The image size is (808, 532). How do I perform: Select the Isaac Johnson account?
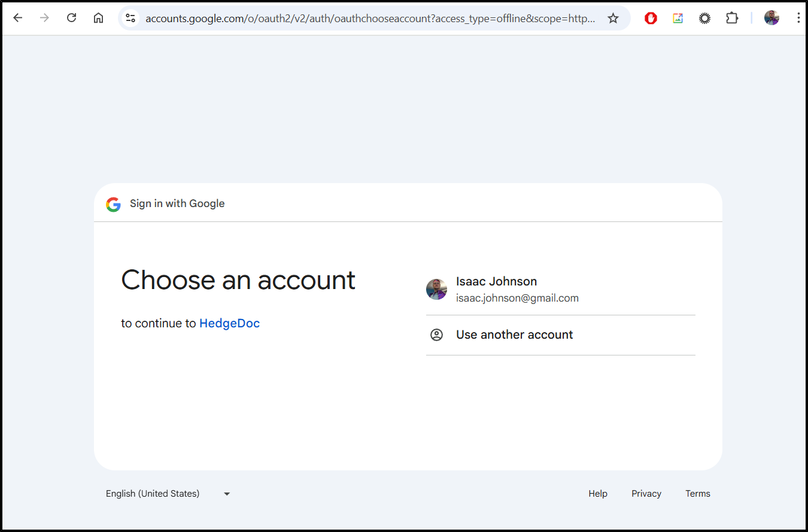tap(561, 289)
